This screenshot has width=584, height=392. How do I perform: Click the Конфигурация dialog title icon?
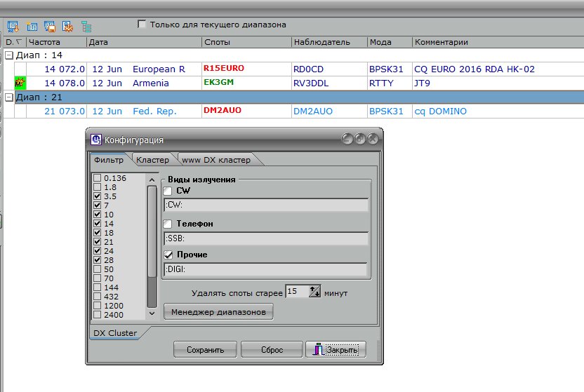tap(97, 140)
